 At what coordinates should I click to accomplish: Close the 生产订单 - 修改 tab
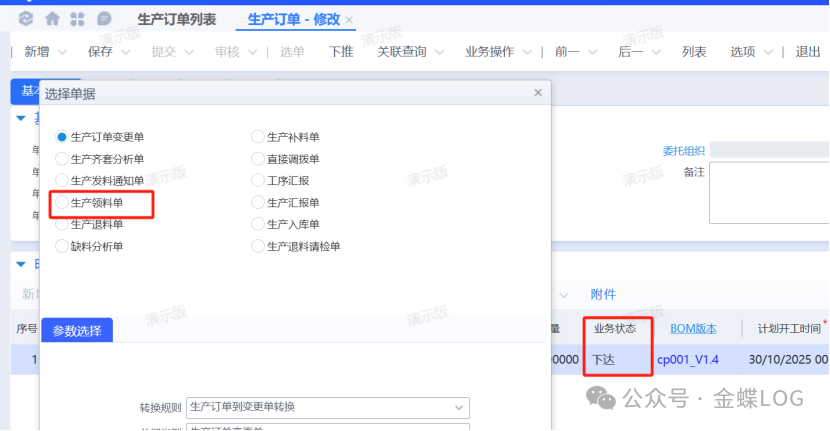(x=348, y=19)
